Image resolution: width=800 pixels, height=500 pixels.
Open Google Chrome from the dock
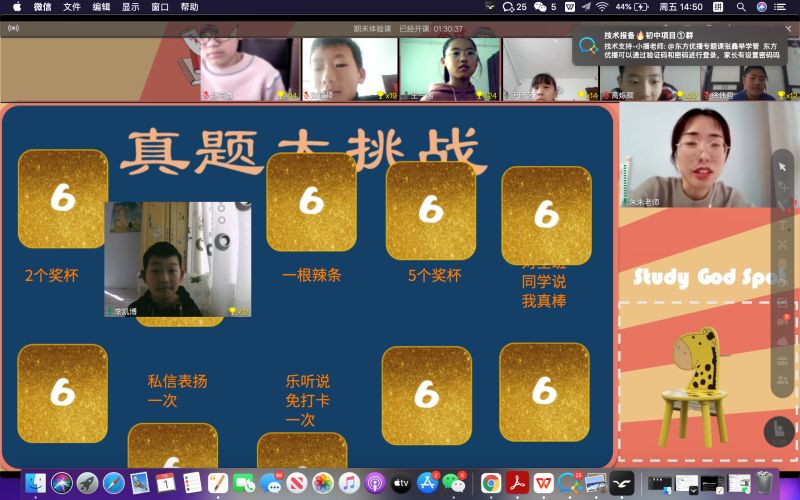[491, 483]
